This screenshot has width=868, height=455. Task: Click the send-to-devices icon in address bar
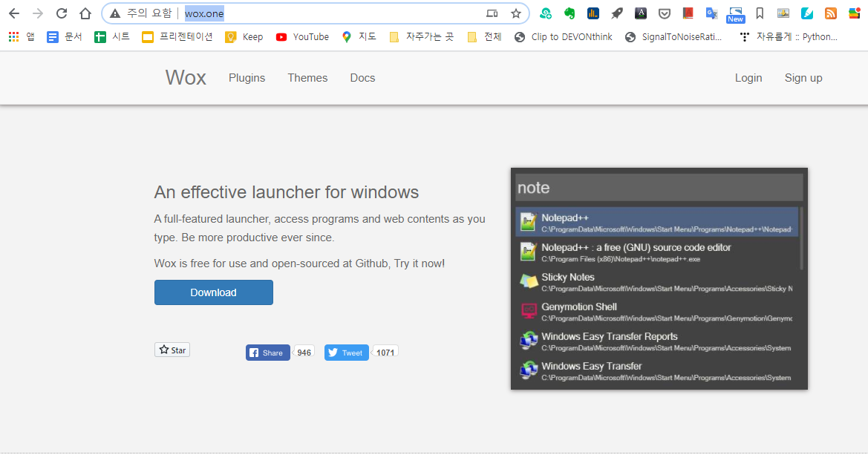point(492,13)
